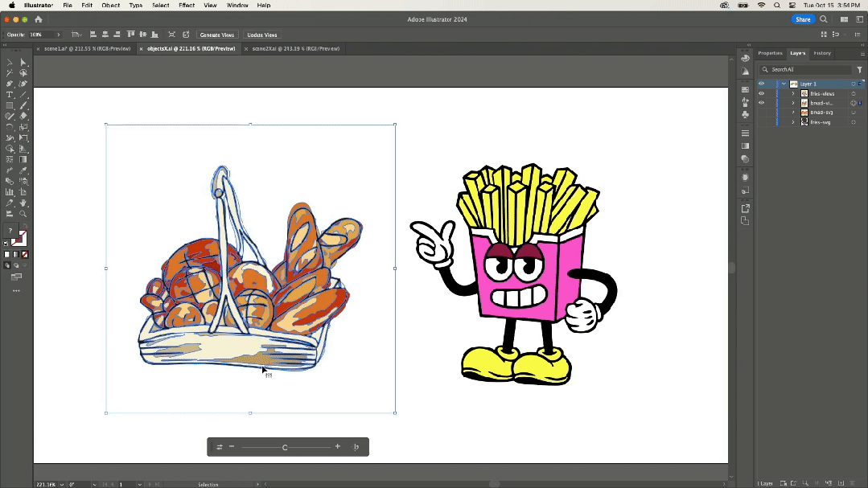The width and height of the screenshot is (868, 488).
Task: Switch to the scene1.ai document tab
Action: [x=87, y=49]
